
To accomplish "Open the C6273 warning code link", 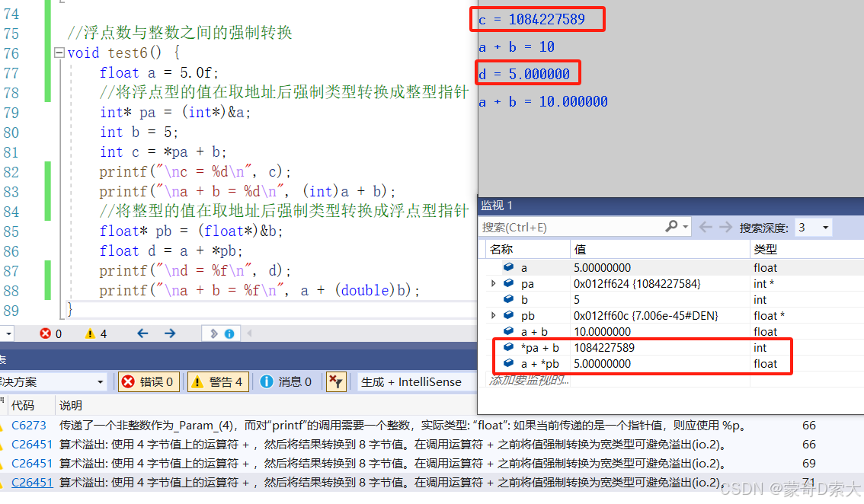I will pos(29,426).
